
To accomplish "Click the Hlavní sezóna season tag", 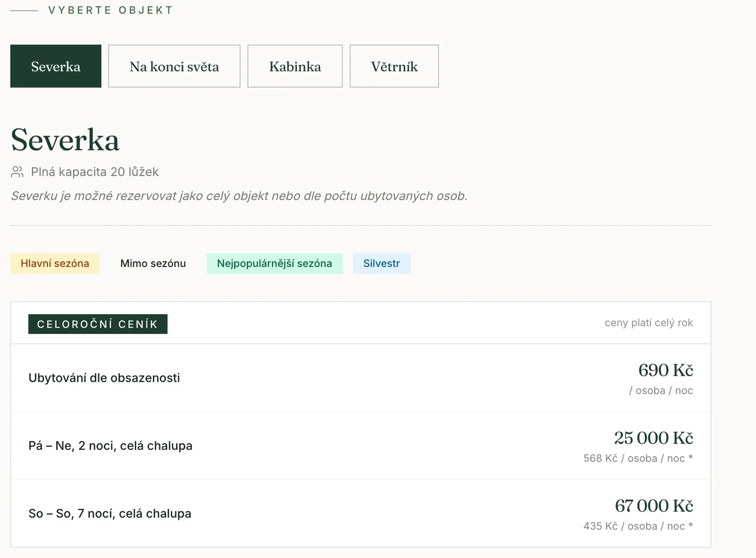I will pos(55,263).
